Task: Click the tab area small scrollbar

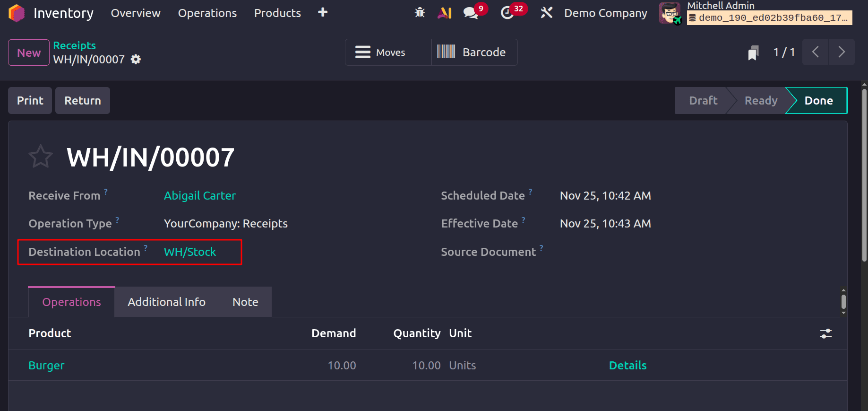Action: click(843, 302)
